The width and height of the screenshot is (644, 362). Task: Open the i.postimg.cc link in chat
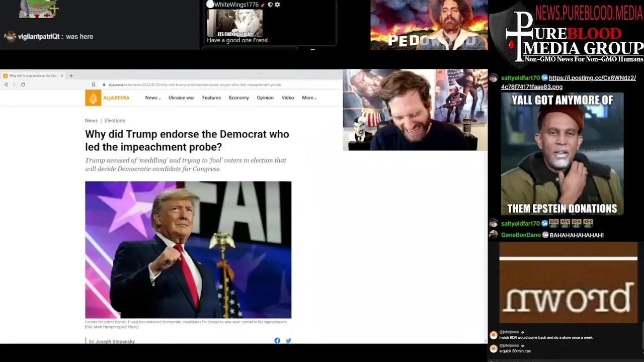click(x=569, y=82)
